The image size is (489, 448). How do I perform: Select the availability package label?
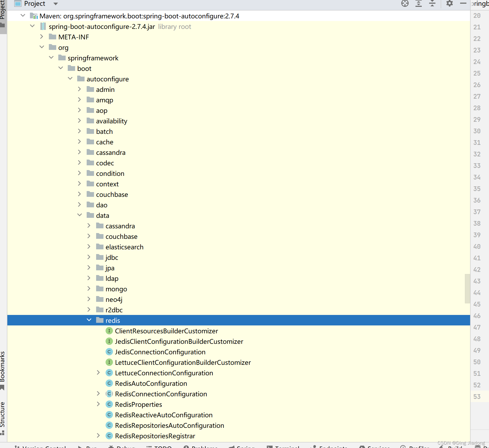pyautogui.click(x=112, y=121)
